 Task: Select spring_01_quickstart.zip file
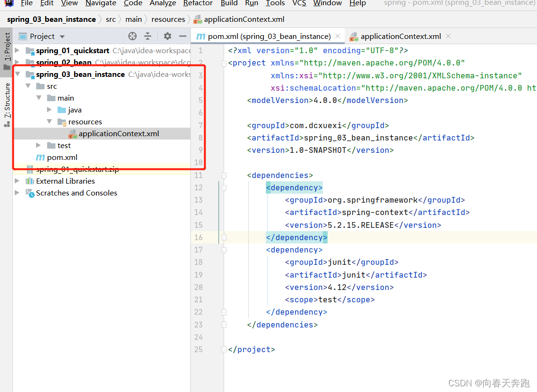[77, 169]
